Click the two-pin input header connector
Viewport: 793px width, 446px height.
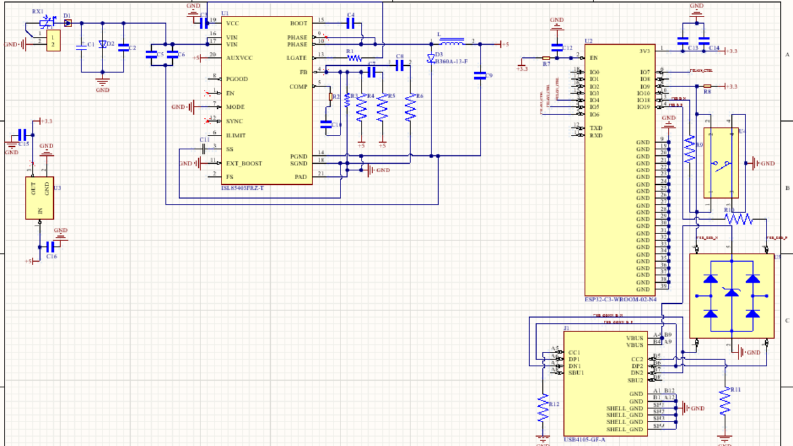pos(53,40)
